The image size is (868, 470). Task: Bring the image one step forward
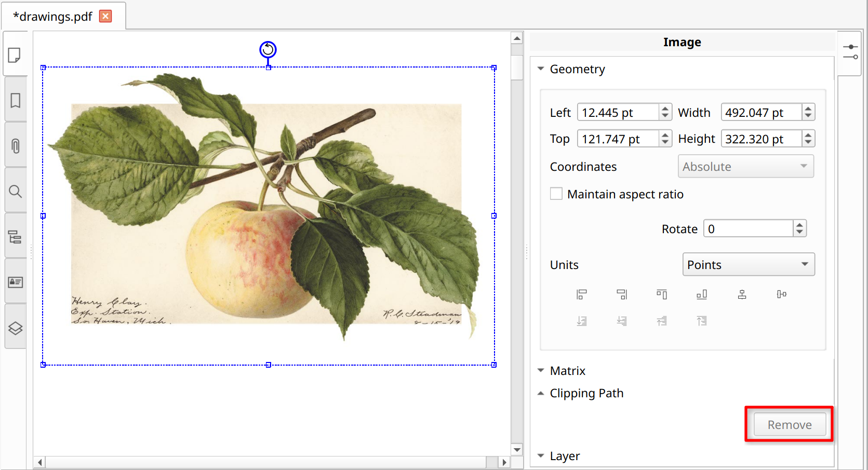pos(662,321)
